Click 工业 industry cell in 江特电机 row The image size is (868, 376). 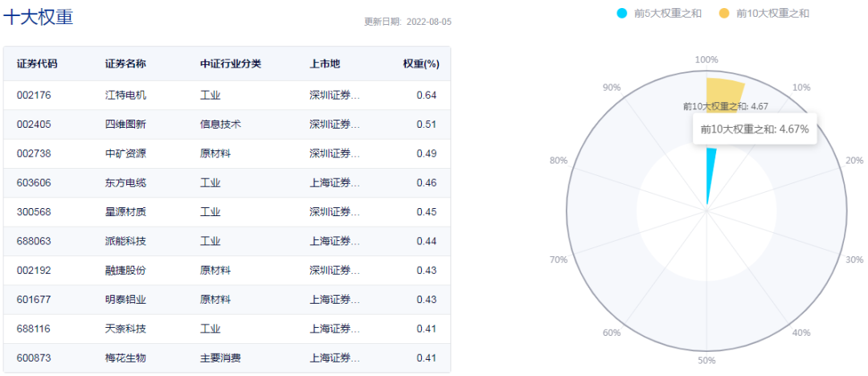[211, 96]
